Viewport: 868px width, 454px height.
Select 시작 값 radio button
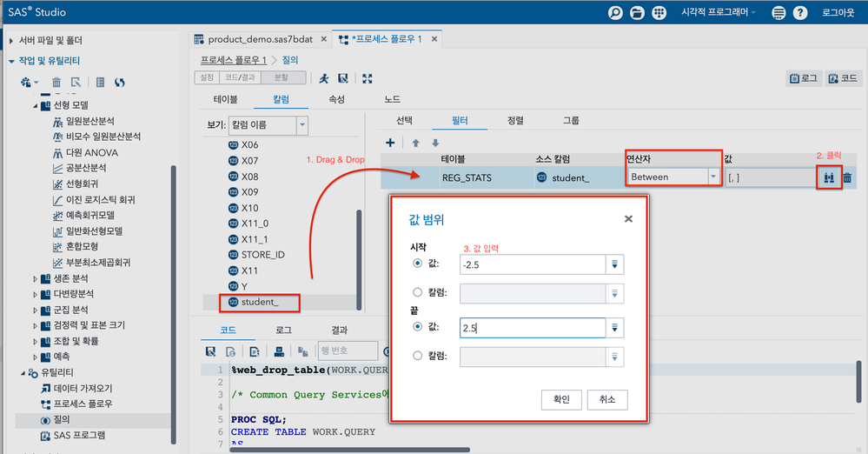[x=417, y=264]
